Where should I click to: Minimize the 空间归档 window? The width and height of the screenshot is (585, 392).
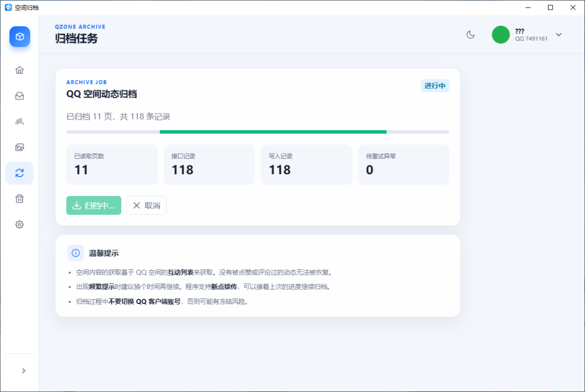tap(528, 7)
